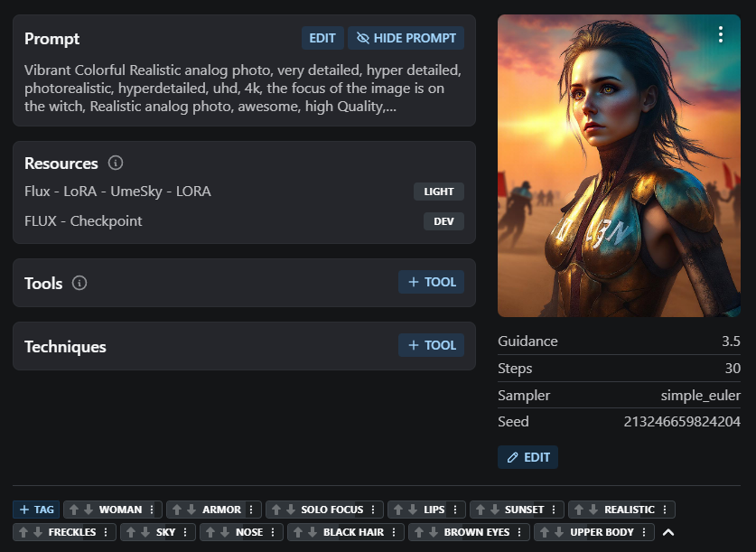Click the Resources info icon
The height and width of the screenshot is (552, 756).
click(116, 163)
